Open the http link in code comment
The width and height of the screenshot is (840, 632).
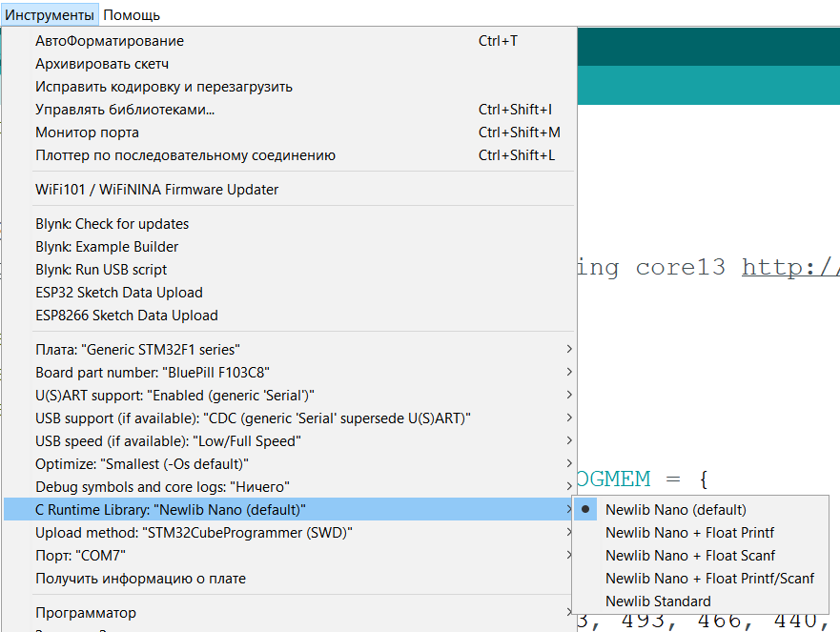click(789, 267)
